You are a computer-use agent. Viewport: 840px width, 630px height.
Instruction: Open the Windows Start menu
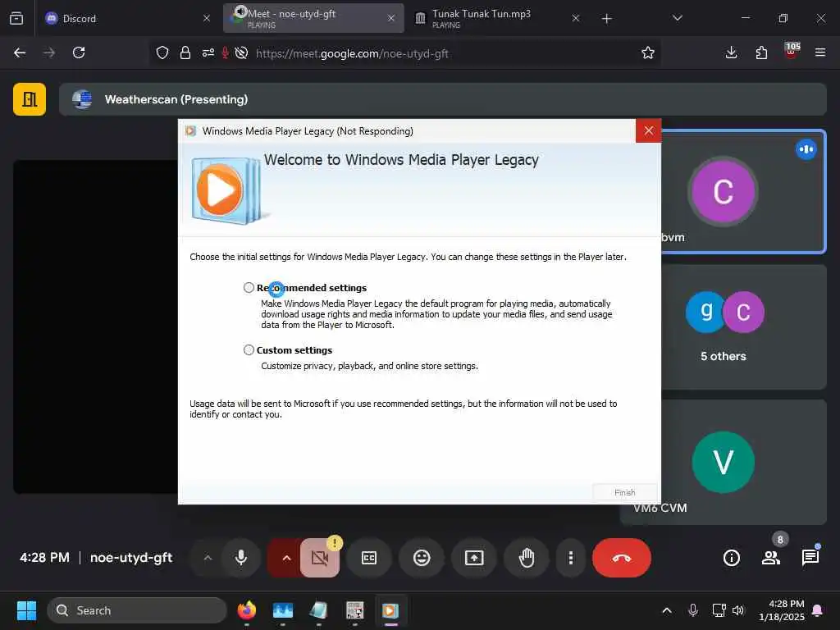[x=26, y=610]
